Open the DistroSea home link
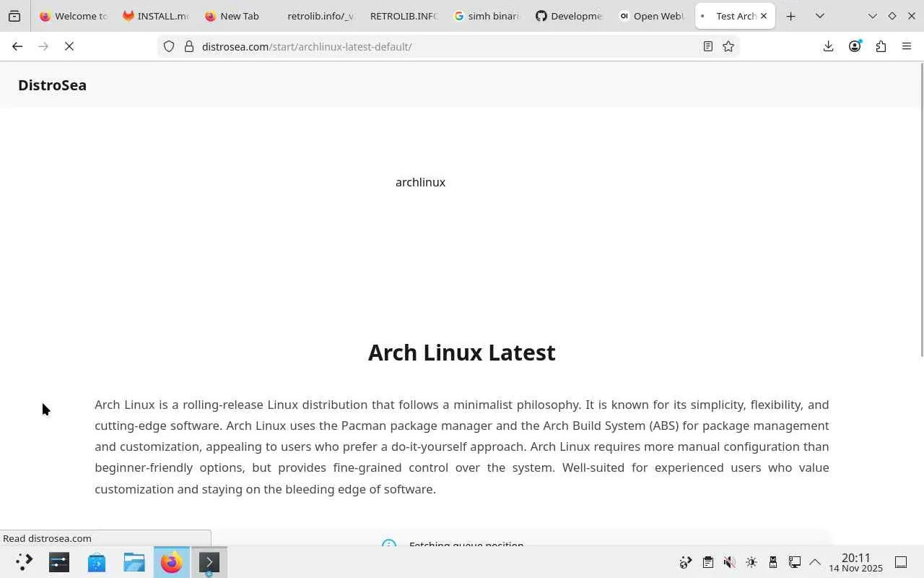The height and width of the screenshot is (578, 924). 52,85
